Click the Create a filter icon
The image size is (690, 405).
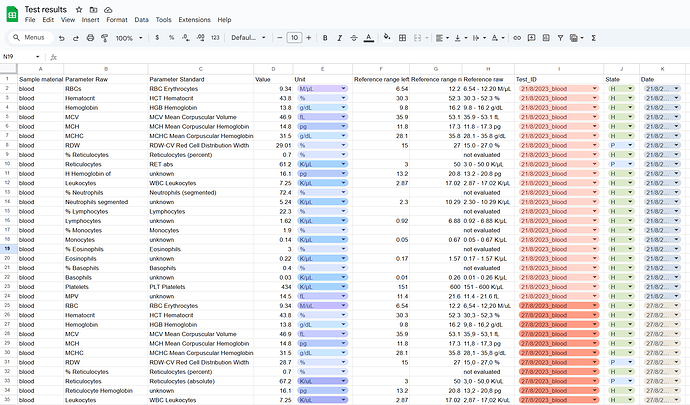point(560,38)
